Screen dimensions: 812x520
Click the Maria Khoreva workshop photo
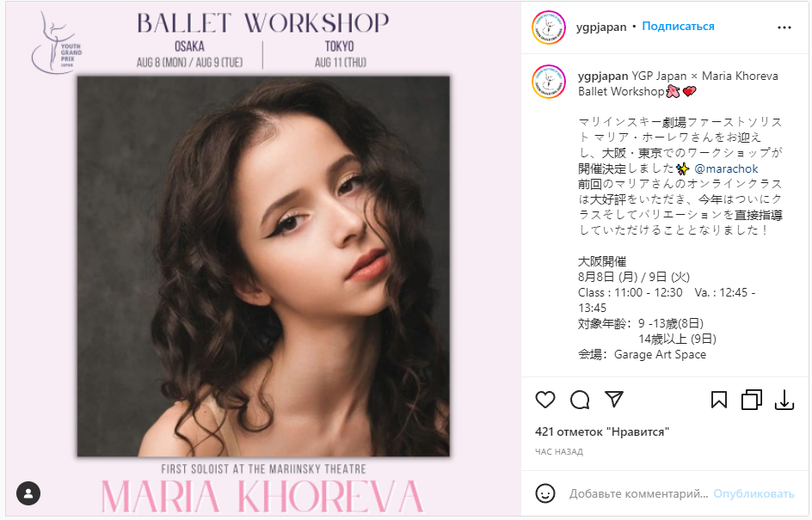click(x=263, y=266)
